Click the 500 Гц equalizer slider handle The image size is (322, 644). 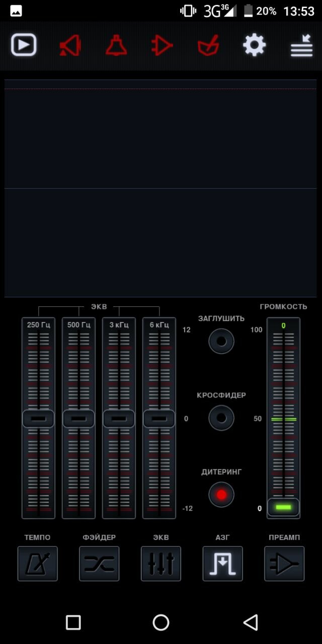point(78,419)
